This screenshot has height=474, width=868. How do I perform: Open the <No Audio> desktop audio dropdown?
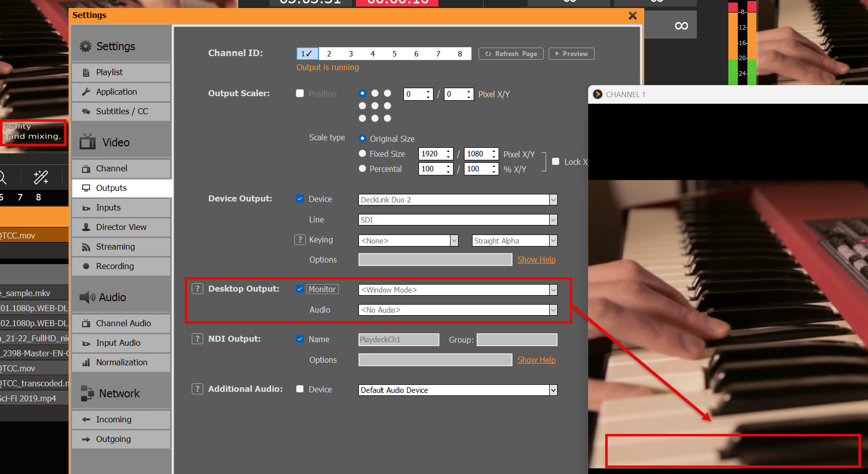[458, 310]
